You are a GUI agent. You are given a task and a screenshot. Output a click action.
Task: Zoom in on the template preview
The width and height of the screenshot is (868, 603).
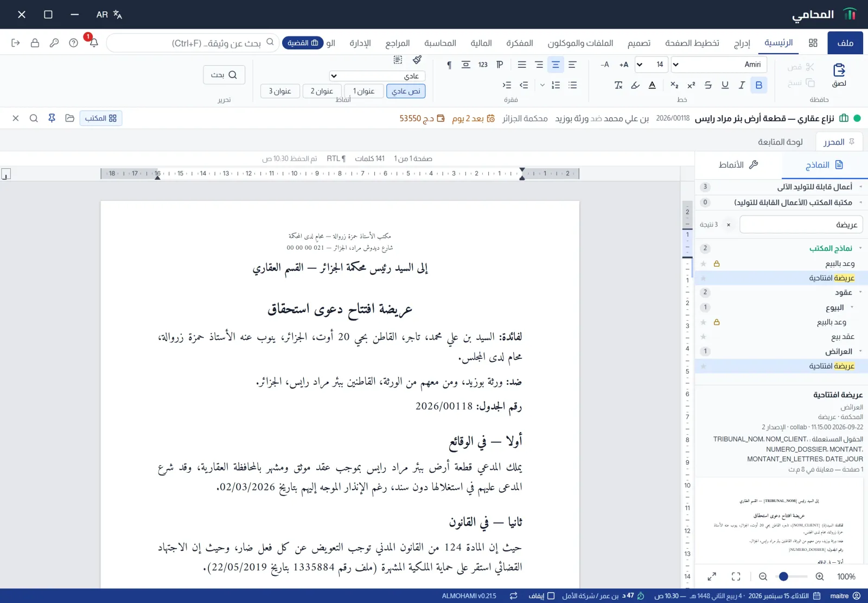coord(820,576)
